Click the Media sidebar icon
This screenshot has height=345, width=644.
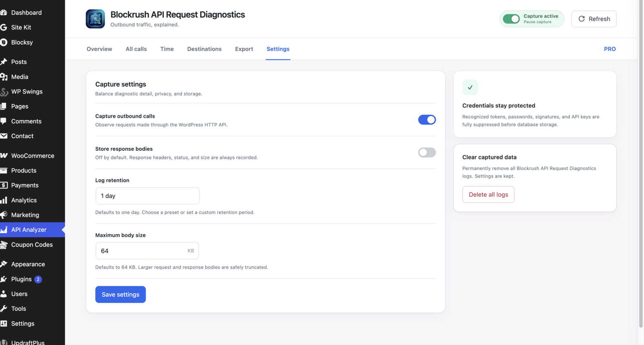[x=4, y=76]
